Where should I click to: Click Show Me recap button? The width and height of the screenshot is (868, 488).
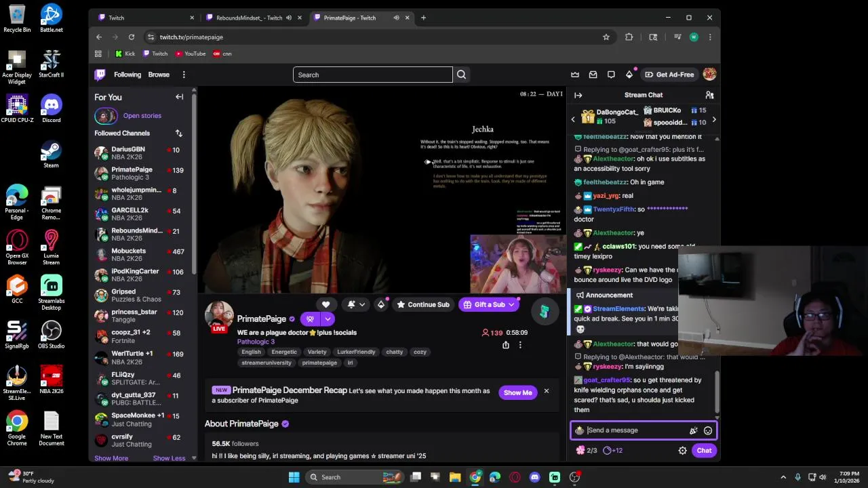pos(517,392)
